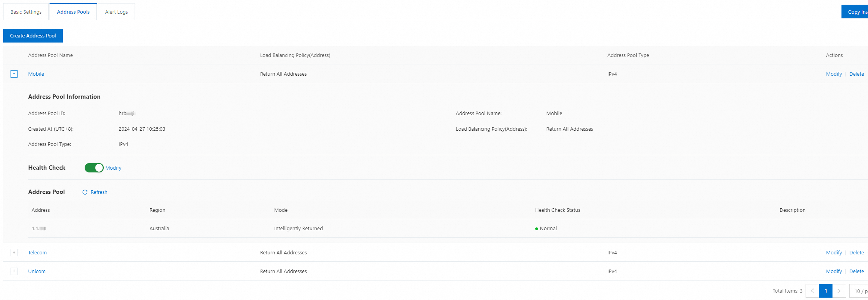Modify the Telecom address pool
This screenshot has height=300, width=868.
(x=834, y=252)
